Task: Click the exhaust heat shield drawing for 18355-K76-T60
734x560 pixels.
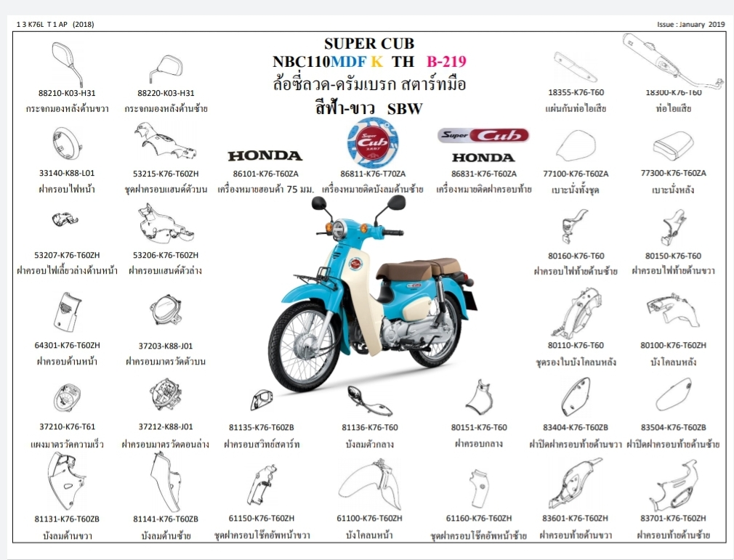Action: [x=575, y=67]
